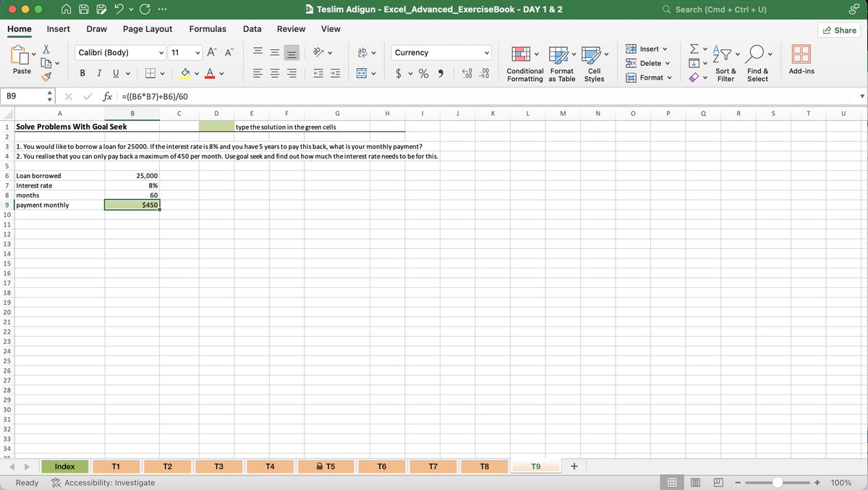
Task: Add a new sheet with plus button
Action: [x=574, y=466]
